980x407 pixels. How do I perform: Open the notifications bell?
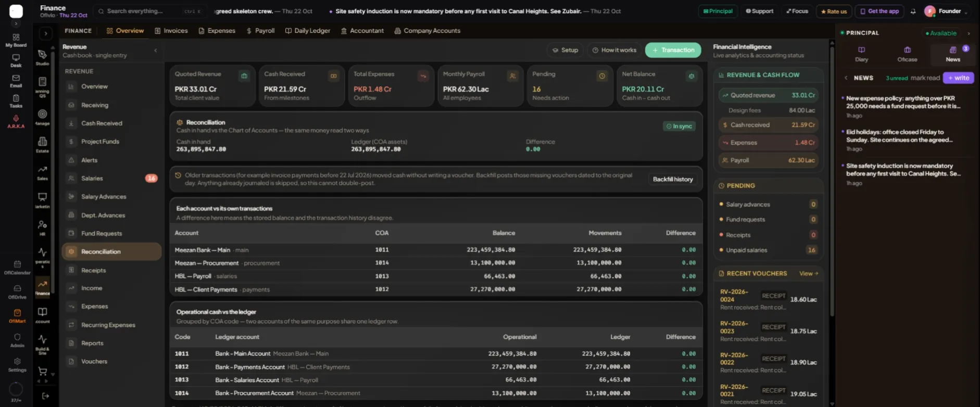coord(913,11)
